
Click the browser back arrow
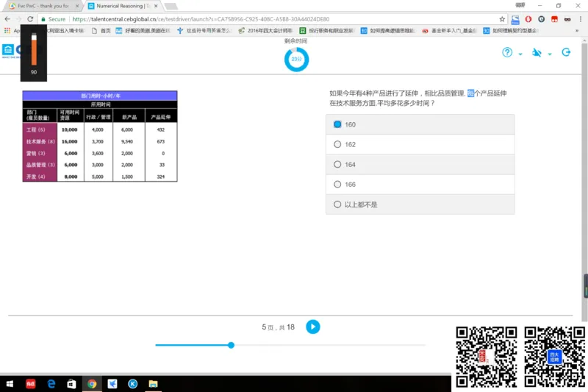point(7,19)
